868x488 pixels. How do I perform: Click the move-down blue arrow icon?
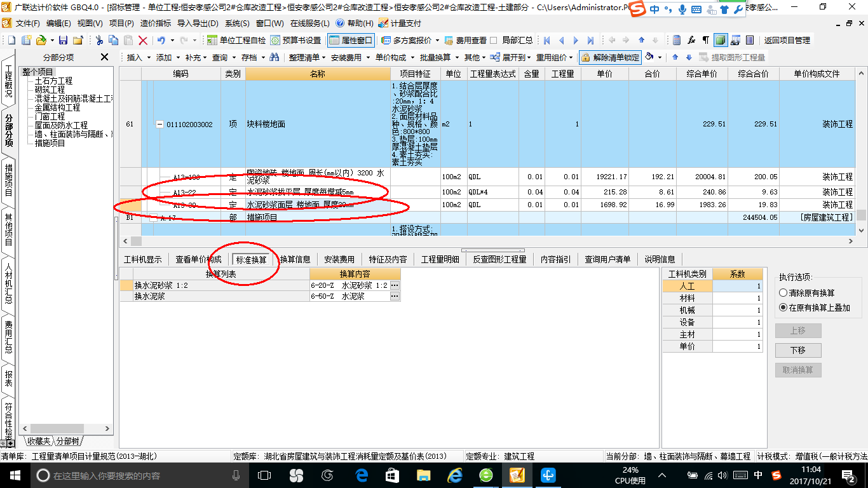point(689,57)
